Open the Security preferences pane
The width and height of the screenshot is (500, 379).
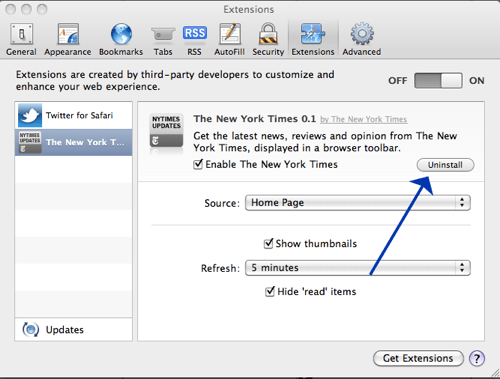pyautogui.click(x=268, y=39)
